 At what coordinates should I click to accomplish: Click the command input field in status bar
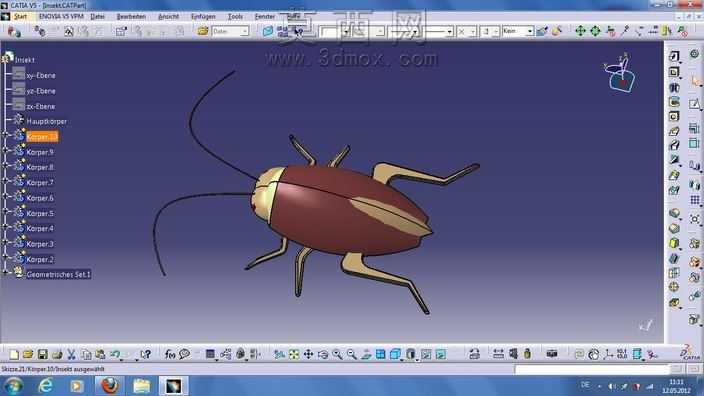[592, 369]
